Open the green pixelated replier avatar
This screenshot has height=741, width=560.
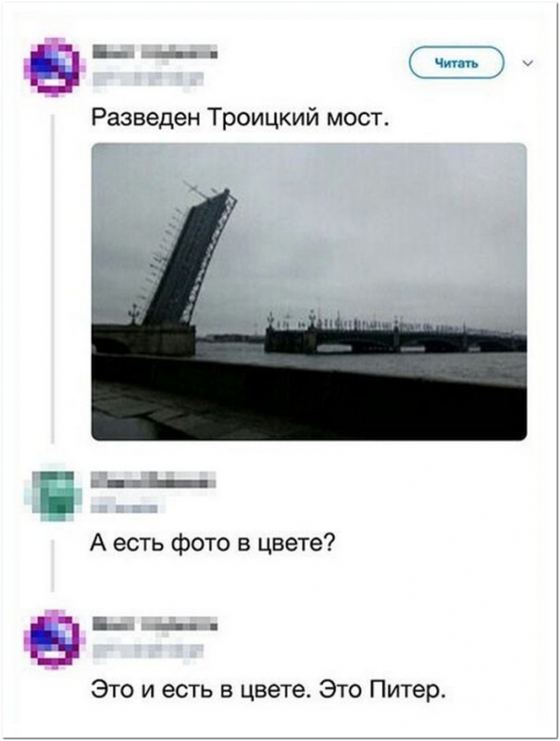click(x=55, y=493)
